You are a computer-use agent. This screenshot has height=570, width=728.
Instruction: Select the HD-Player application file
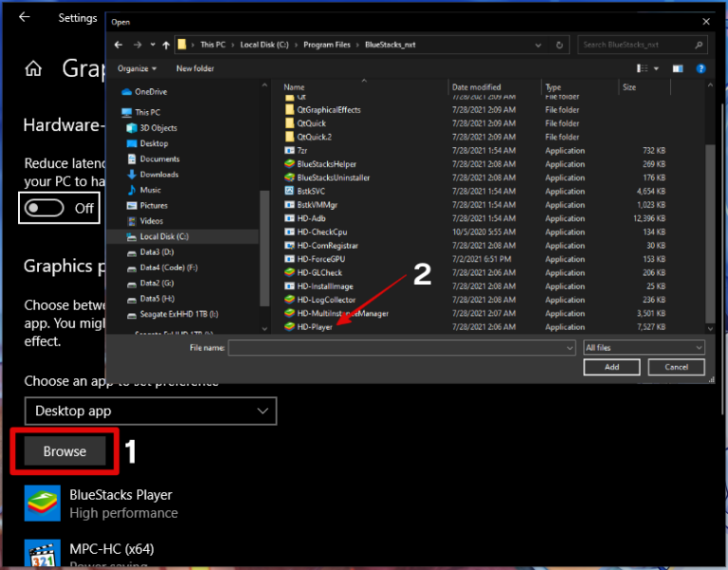point(308,327)
